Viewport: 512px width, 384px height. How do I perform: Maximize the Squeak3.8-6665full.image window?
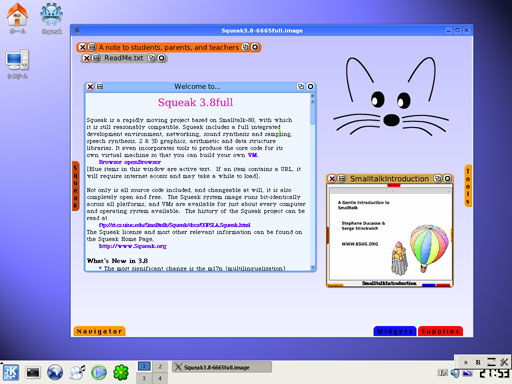tap(458, 30)
